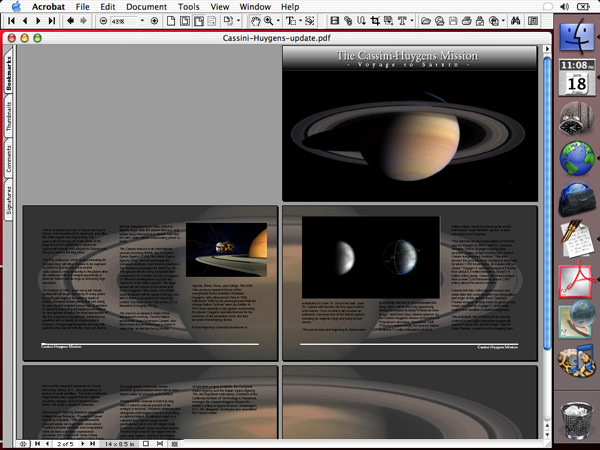The image size is (600, 450).
Task: Toggle the navigation pane button
Action: point(533,21)
